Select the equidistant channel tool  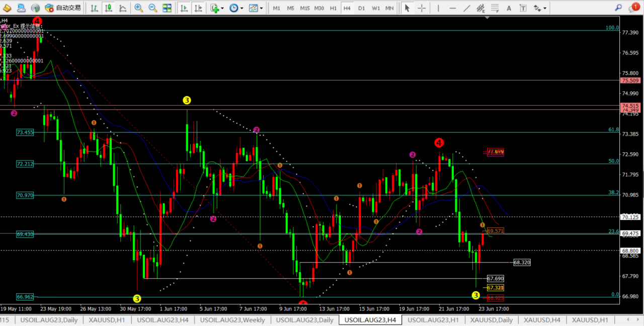[481, 8]
